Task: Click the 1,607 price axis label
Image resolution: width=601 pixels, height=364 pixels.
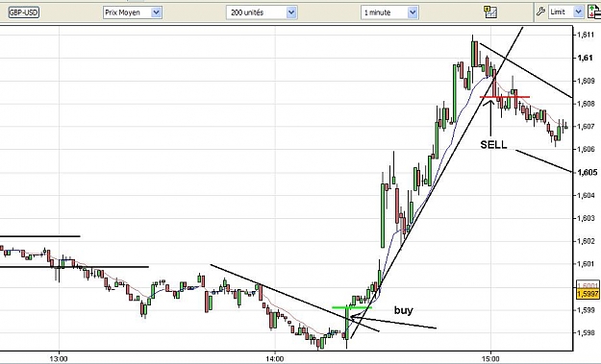Action: coord(586,127)
